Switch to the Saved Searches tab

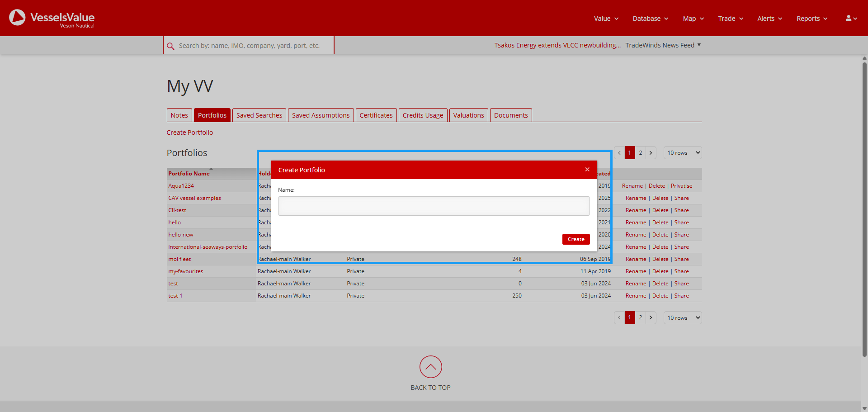[259, 115]
